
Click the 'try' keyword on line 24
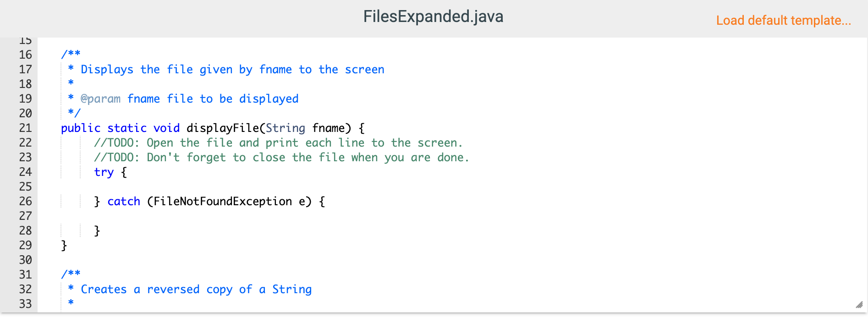click(x=104, y=172)
